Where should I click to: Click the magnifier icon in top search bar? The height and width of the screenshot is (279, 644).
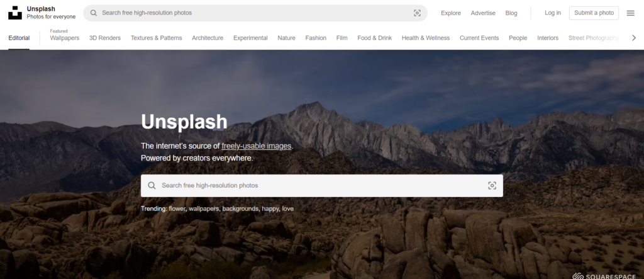click(x=94, y=13)
